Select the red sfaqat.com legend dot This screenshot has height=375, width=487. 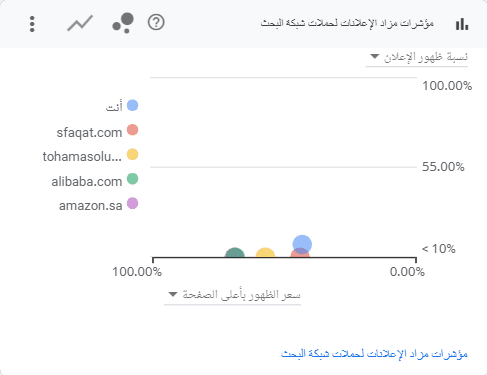click(133, 130)
